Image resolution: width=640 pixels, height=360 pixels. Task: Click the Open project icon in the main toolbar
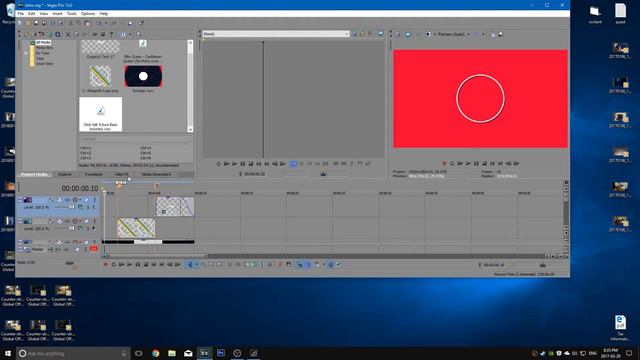pyautogui.click(x=28, y=23)
